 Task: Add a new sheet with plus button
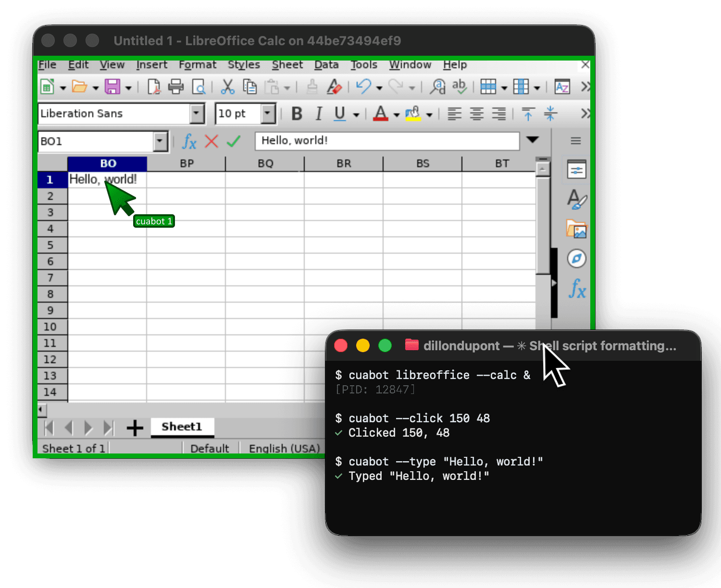pyautogui.click(x=135, y=428)
